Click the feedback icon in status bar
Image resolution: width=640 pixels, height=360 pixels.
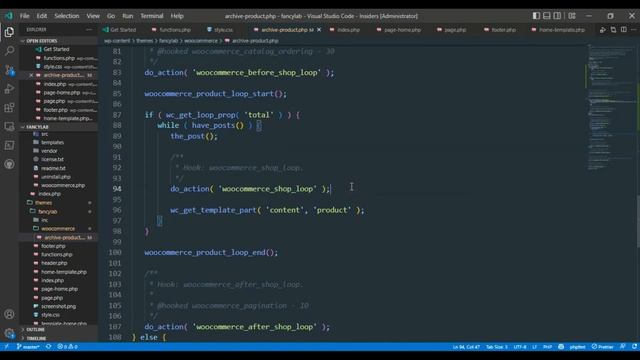(x=622, y=347)
